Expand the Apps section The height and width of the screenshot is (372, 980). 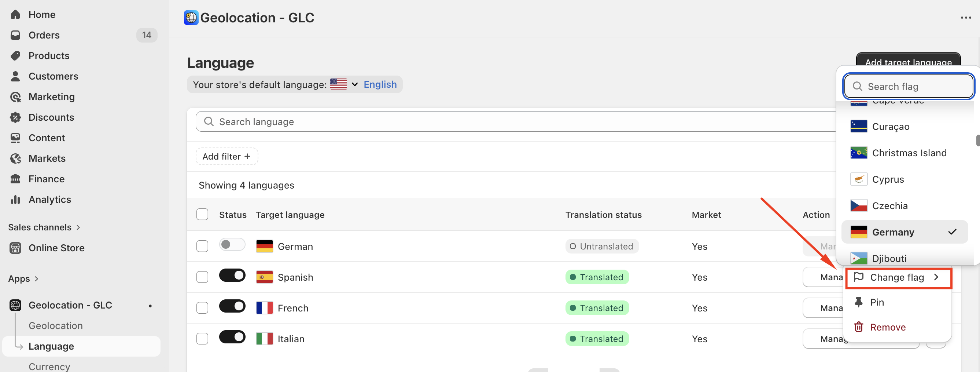pyautogui.click(x=23, y=279)
